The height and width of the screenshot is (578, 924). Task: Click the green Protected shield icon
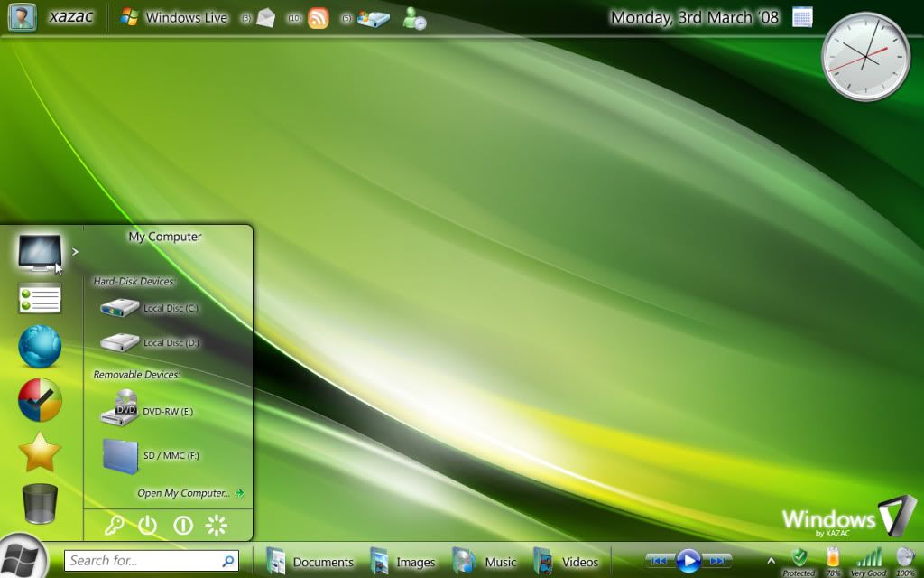pyautogui.click(x=799, y=558)
